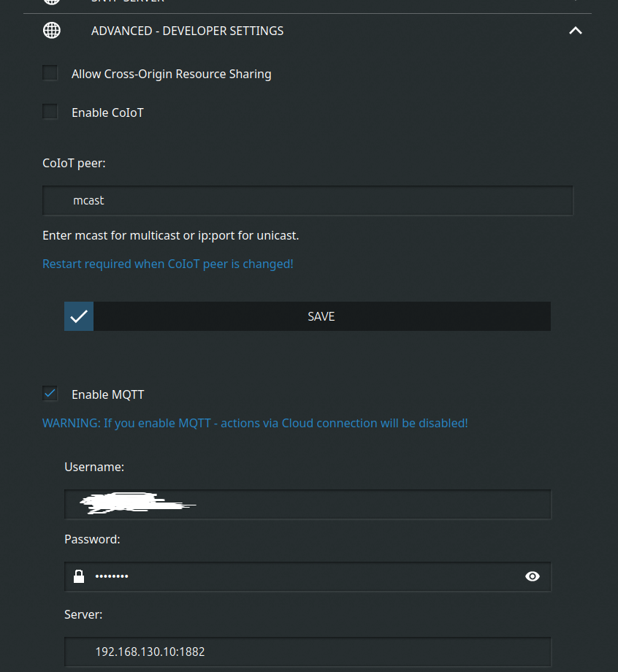Click the checkmark icon on Save bar
The image size is (618, 672).
pyautogui.click(x=79, y=316)
